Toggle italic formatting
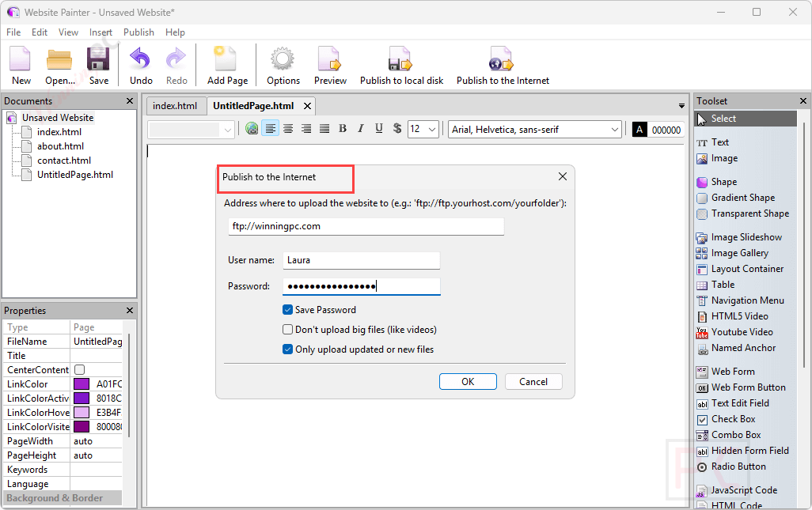This screenshot has width=812, height=510. tap(360, 129)
